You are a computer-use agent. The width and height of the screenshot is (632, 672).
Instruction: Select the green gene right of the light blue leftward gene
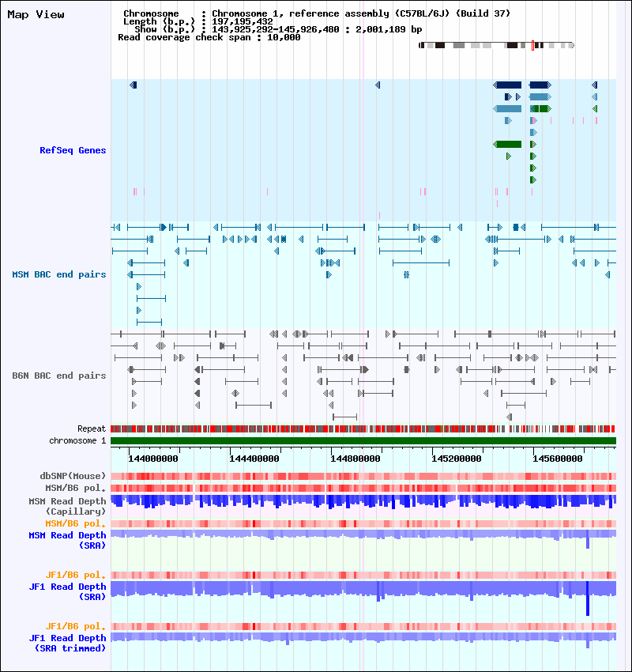[x=540, y=109]
